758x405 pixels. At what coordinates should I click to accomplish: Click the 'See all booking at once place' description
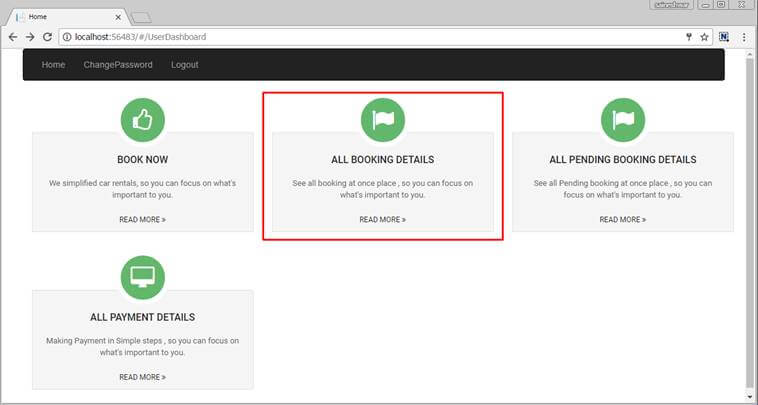pos(383,189)
